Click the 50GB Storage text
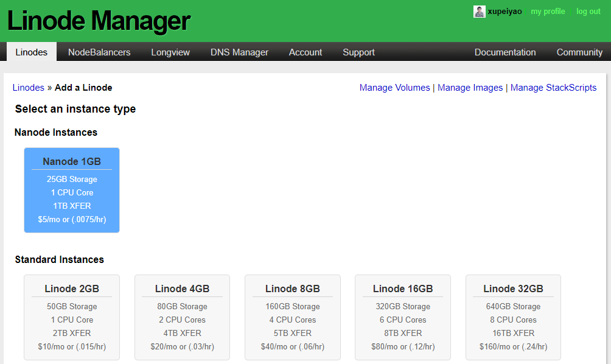This screenshot has height=364, width=611. pyautogui.click(x=72, y=306)
